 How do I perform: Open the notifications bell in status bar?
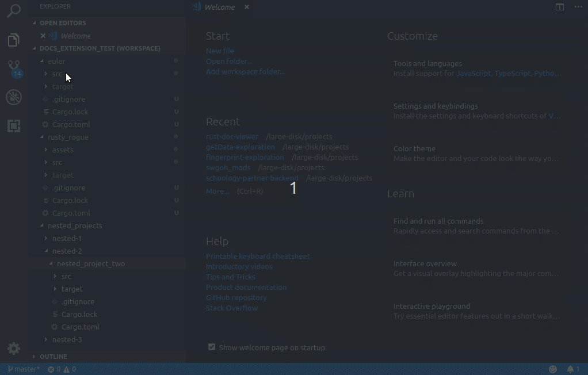pos(573,369)
